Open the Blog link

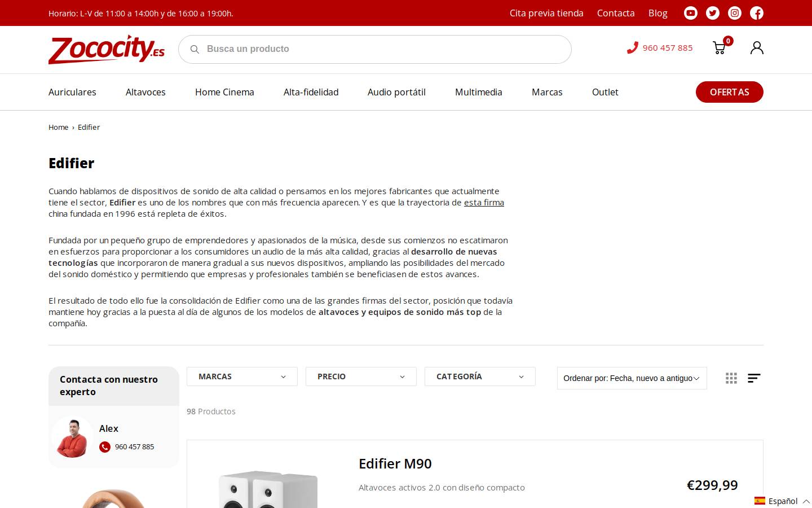pyautogui.click(x=657, y=13)
